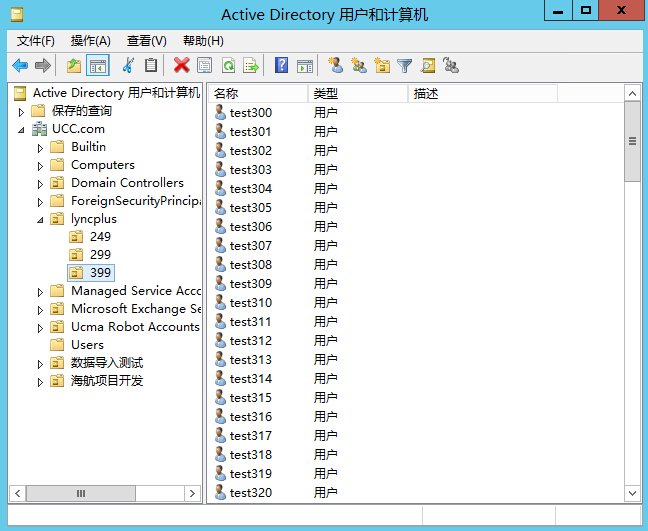Expand the Computers container
Screen dimensions: 648x531
click(40, 166)
